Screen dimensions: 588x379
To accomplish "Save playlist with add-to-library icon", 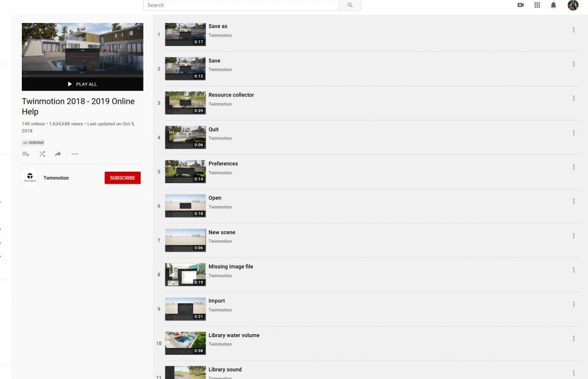I will pyautogui.click(x=26, y=154).
